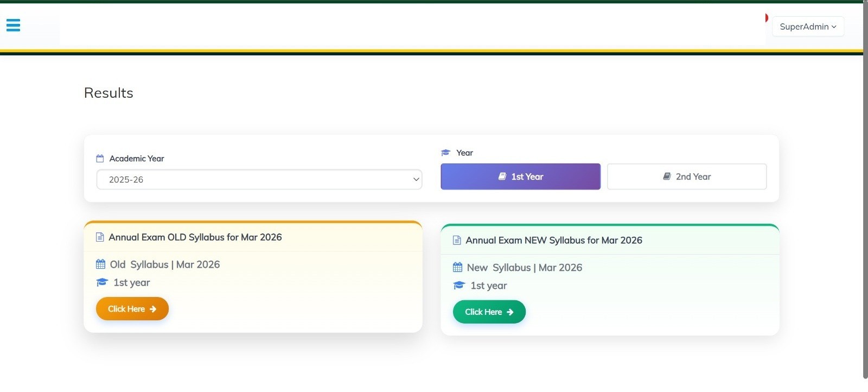Click the Results page heading
The image size is (868, 392).
[x=108, y=93]
